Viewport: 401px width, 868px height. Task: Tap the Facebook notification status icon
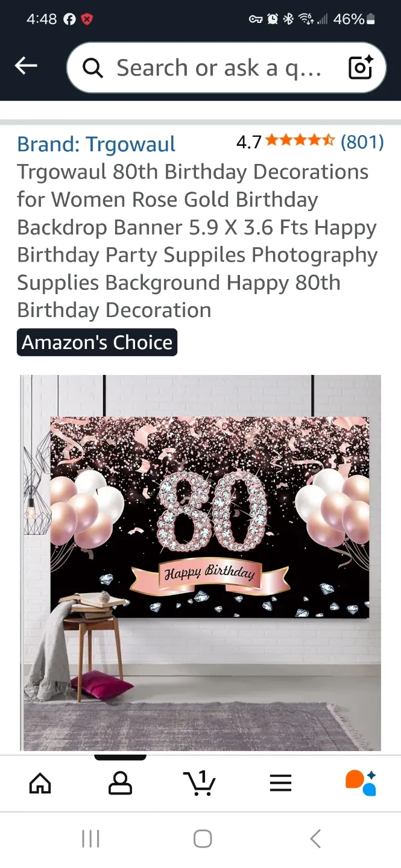(69, 19)
